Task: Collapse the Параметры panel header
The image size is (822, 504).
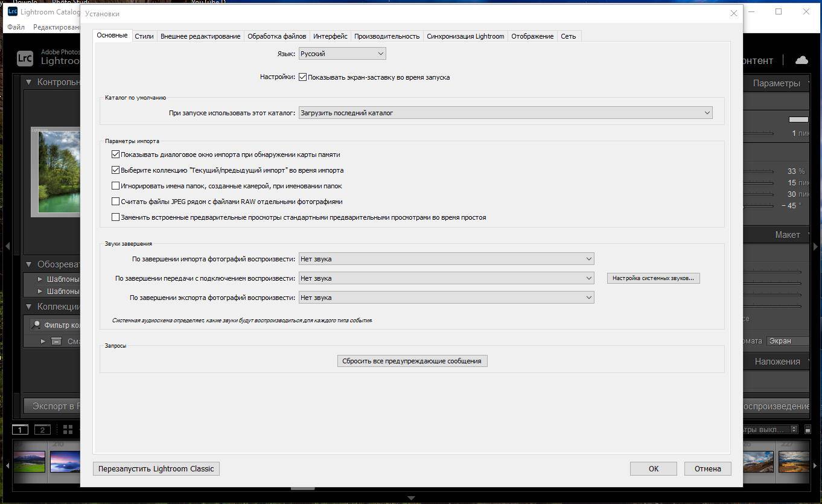Action: 776,83
